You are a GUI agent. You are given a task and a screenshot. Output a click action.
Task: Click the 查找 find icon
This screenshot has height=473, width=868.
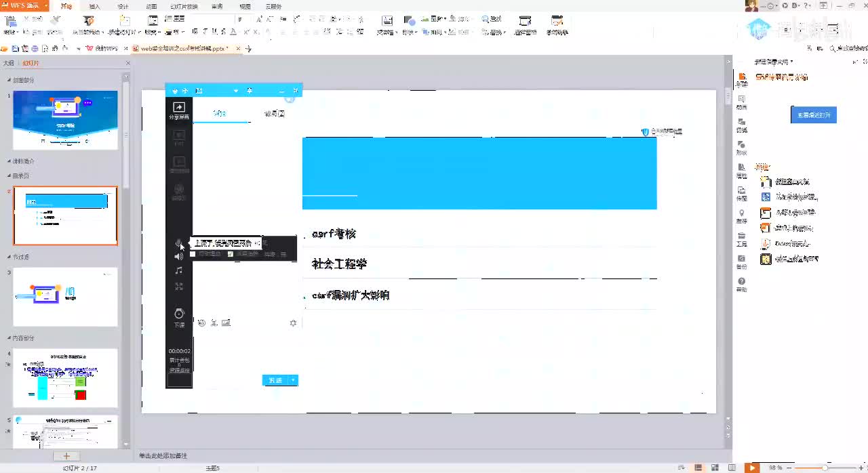click(492, 19)
